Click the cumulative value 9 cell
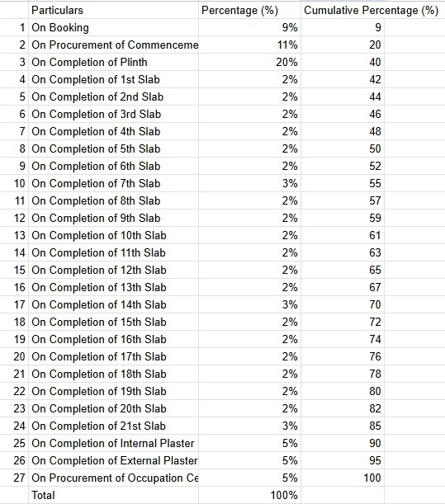The width and height of the screenshot is (445, 504). pos(343,28)
